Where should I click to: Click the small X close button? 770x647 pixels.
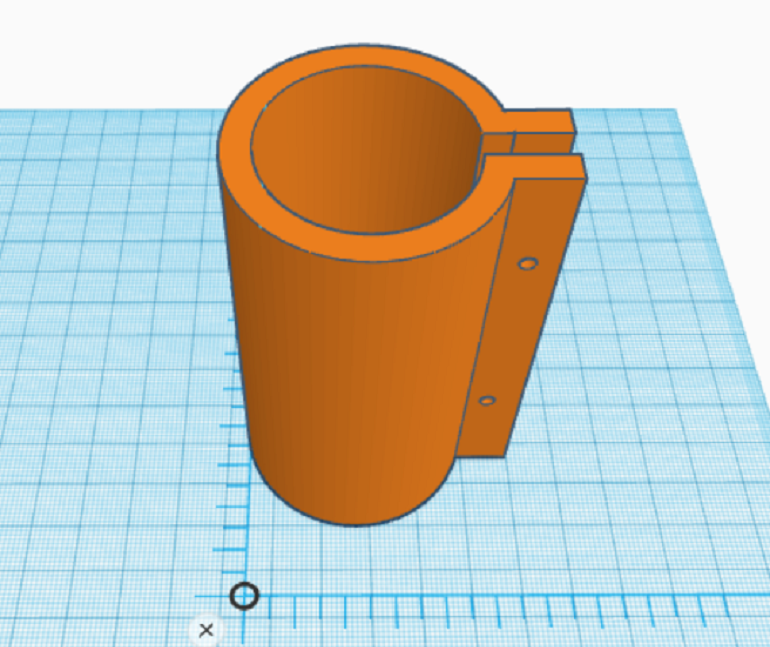pyautogui.click(x=206, y=630)
